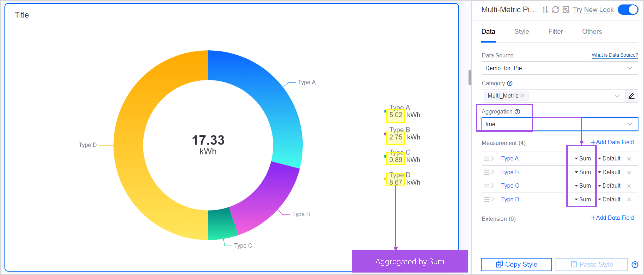The height and width of the screenshot is (275, 644).
Task: Switch to the Style tab
Action: point(522,32)
